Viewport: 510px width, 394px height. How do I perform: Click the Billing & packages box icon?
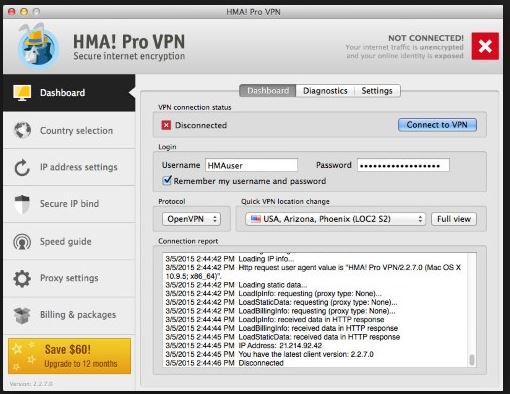pos(22,315)
